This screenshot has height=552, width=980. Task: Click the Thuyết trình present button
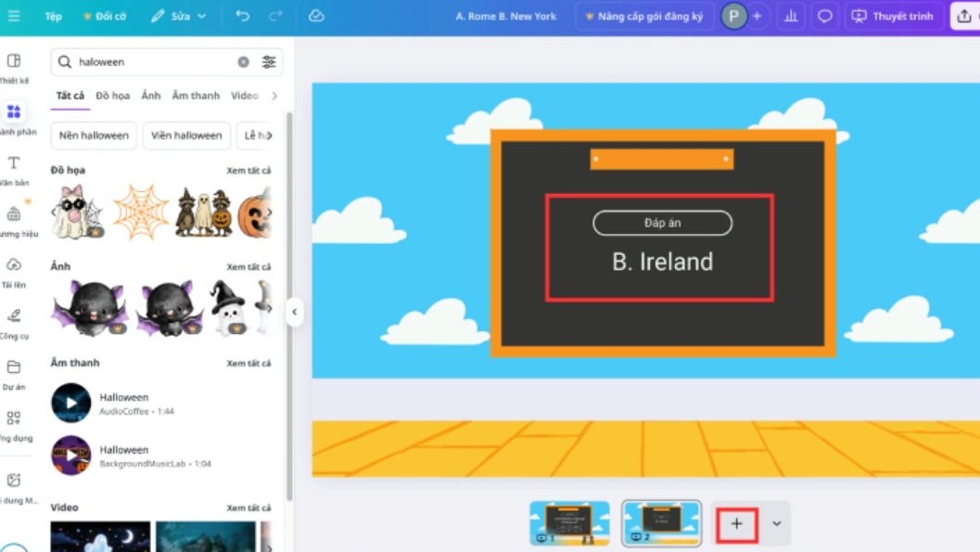(x=894, y=16)
